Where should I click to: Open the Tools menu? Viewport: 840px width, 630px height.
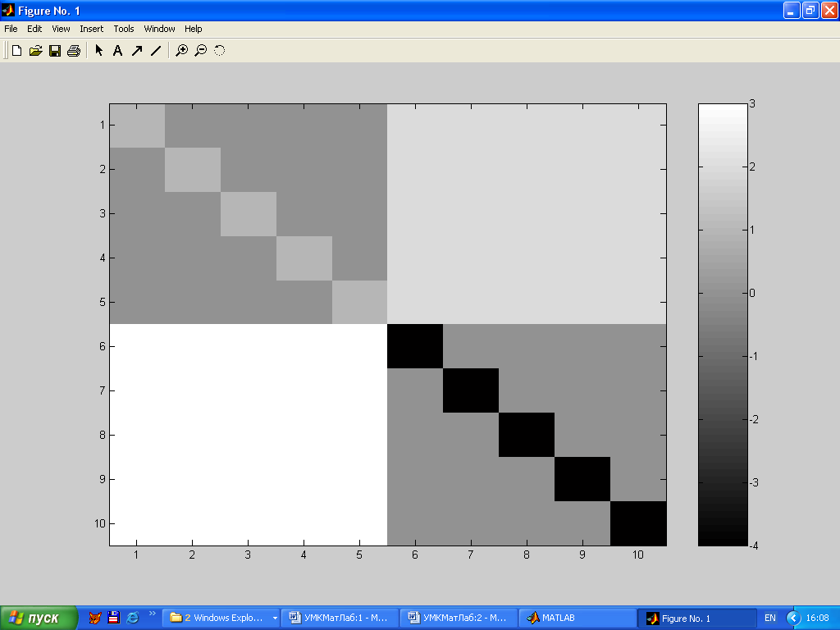coord(124,29)
